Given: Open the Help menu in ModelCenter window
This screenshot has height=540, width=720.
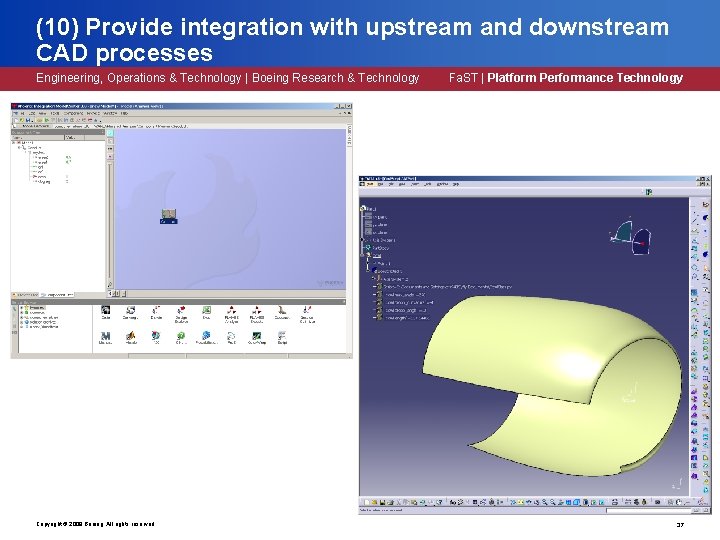Looking at the screenshot, I should [124, 113].
